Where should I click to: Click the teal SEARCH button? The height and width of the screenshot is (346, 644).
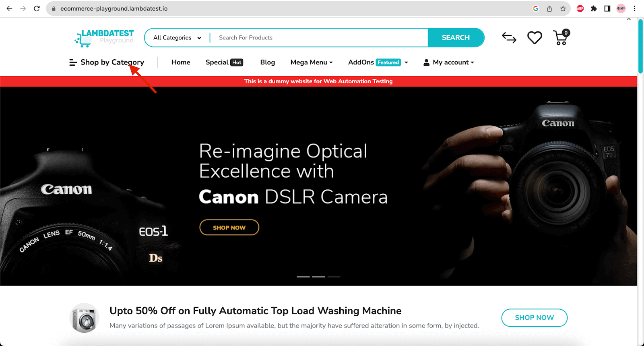(456, 38)
